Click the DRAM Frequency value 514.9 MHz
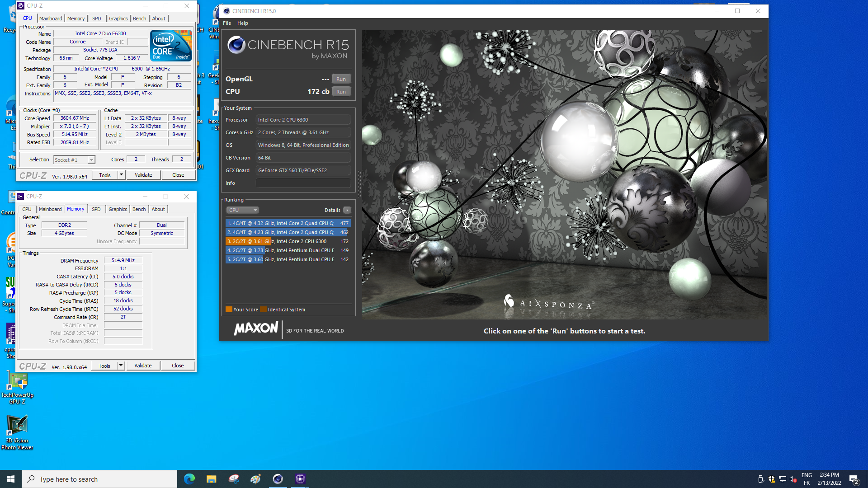The image size is (868, 488). pos(123,261)
